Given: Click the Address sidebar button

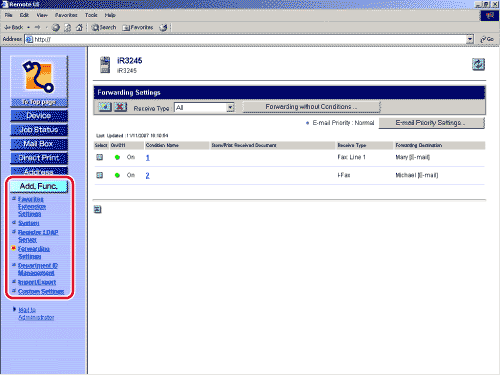Looking at the screenshot, I should 39,171.
